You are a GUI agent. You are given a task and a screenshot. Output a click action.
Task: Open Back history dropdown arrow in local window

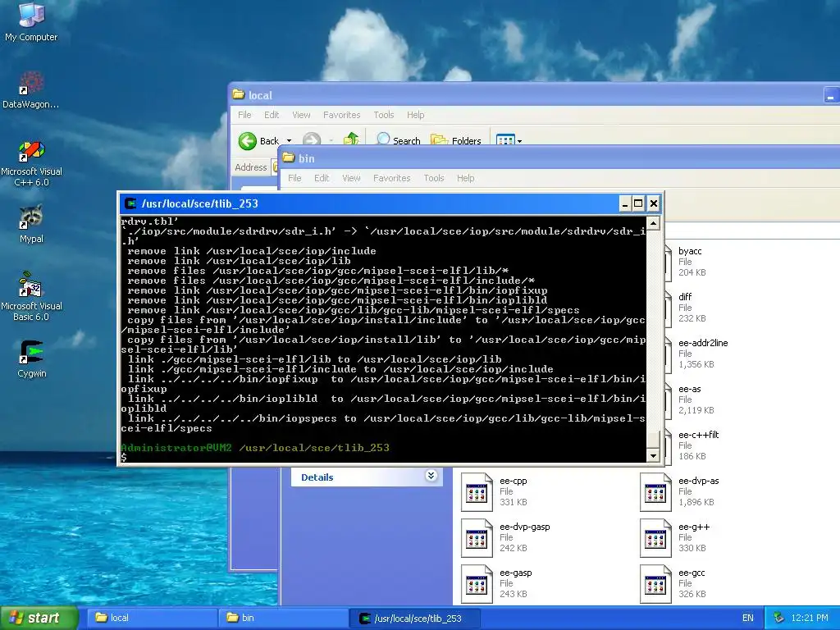[290, 141]
